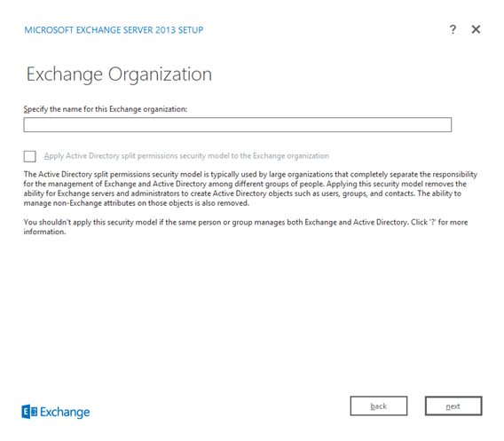Close the Exchange Server 2013 Setup window
This screenshot has height=441, width=504.
(476, 29)
